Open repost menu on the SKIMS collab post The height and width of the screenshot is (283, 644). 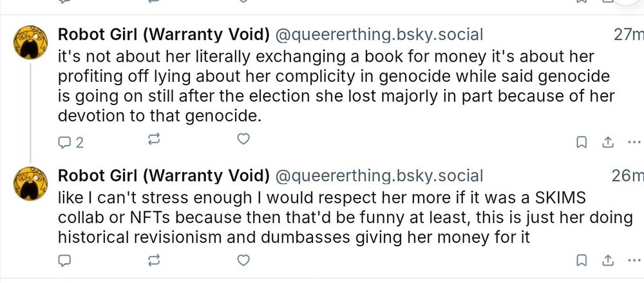click(x=153, y=260)
